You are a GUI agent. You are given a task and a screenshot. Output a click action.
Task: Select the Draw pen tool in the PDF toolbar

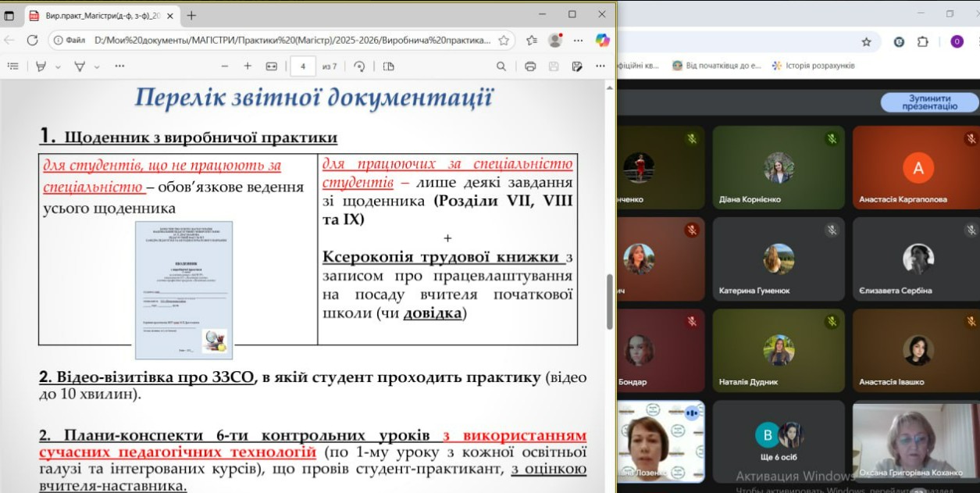[x=42, y=66]
